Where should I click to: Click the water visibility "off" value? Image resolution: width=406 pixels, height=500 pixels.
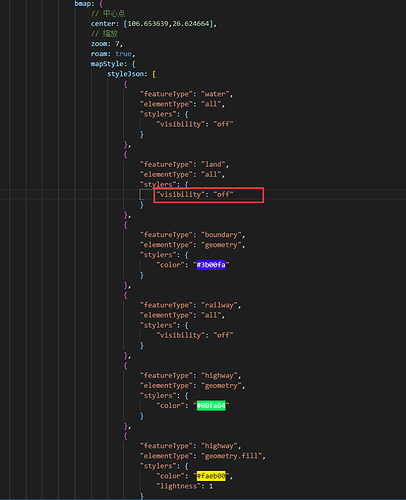pyautogui.click(x=223, y=124)
